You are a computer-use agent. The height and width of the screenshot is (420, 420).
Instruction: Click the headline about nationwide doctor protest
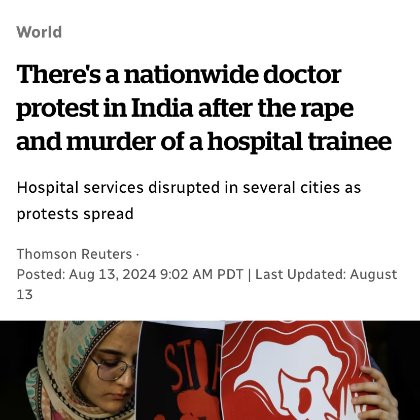click(204, 108)
